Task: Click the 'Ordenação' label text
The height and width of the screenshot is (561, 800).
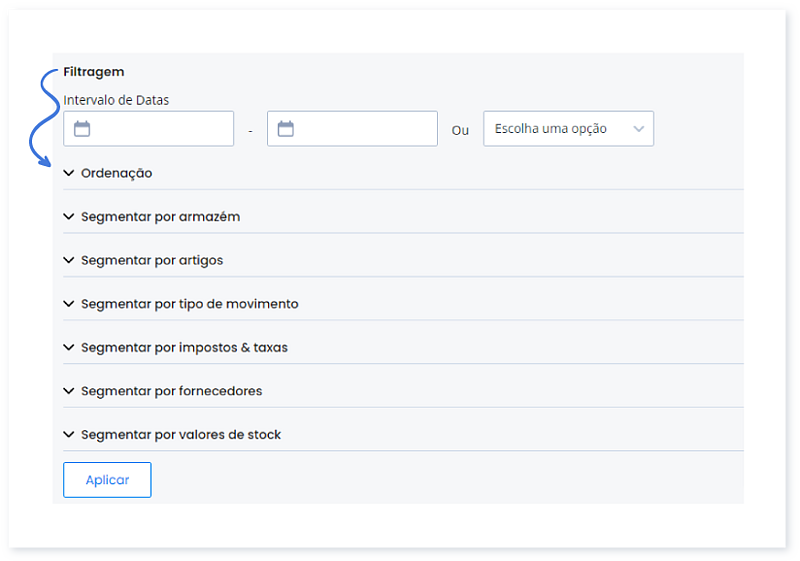Action: coord(116,173)
